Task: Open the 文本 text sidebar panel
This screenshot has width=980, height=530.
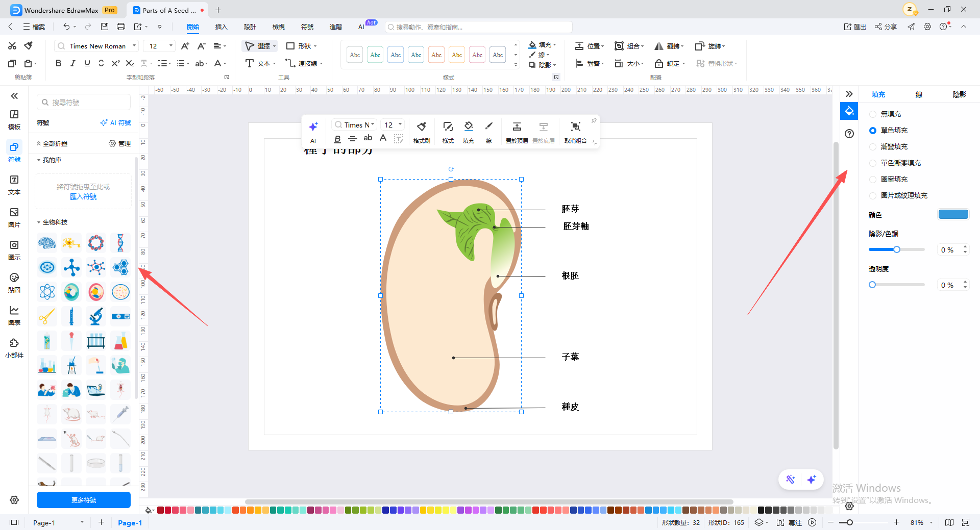Action: tap(14, 185)
